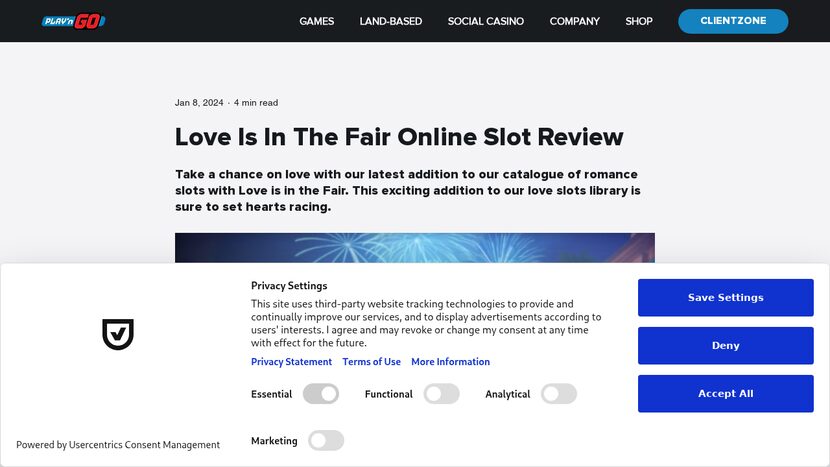This screenshot has height=467, width=830.
Task: Deny all tracking consent
Action: pos(725,346)
